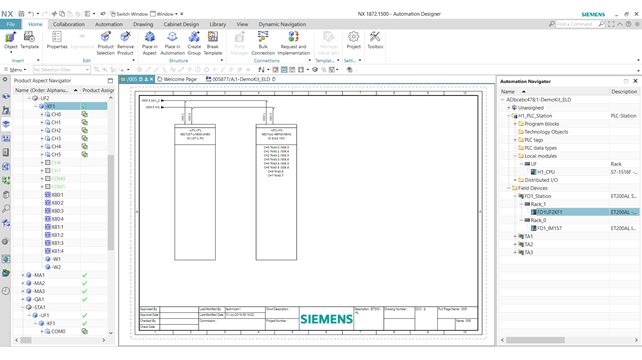
Task: Click the Template insert icon
Action: (x=29, y=37)
